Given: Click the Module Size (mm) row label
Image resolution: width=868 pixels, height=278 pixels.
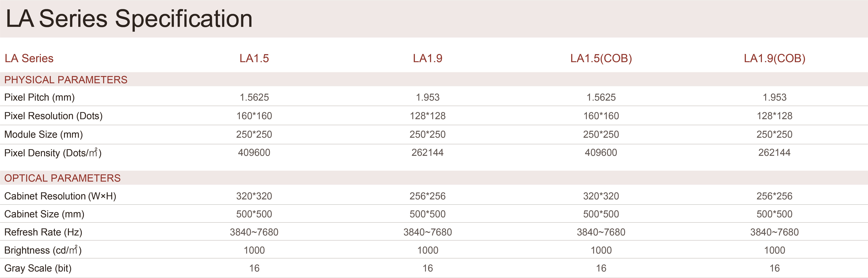Looking at the screenshot, I should tap(43, 135).
